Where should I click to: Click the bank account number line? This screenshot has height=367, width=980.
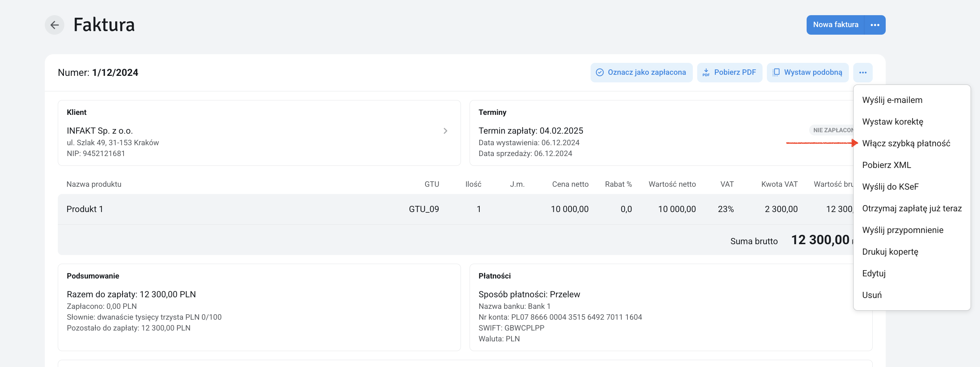coord(560,317)
